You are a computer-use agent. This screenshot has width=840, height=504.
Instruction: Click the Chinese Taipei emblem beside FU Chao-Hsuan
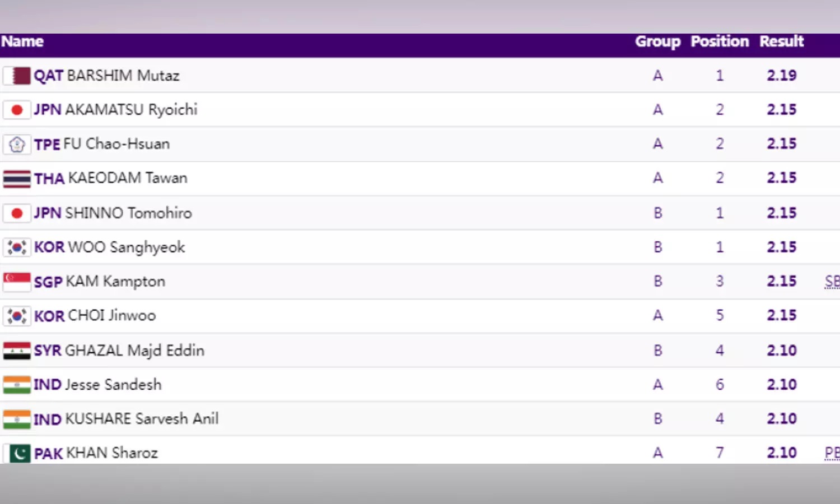(17, 144)
